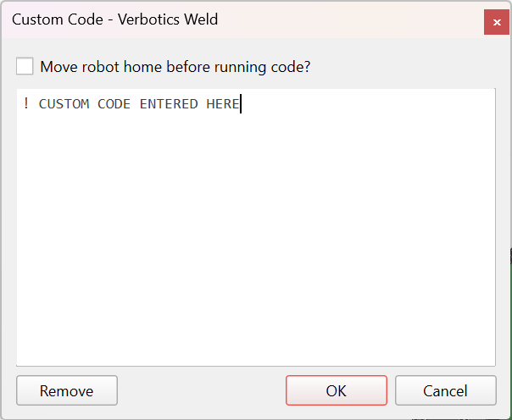Click the 'Move robot home before running code?' label
512x420 pixels.
coord(175,67)
